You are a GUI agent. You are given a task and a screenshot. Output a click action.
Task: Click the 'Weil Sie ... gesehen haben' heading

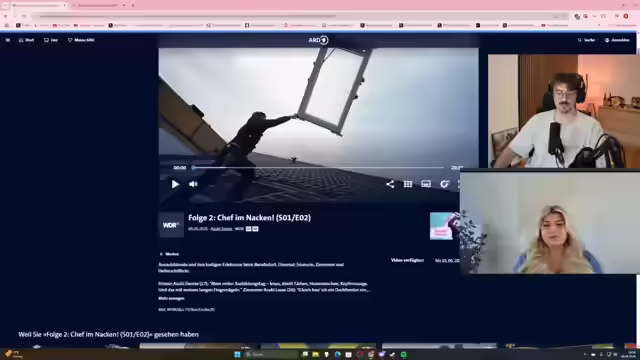109,334
